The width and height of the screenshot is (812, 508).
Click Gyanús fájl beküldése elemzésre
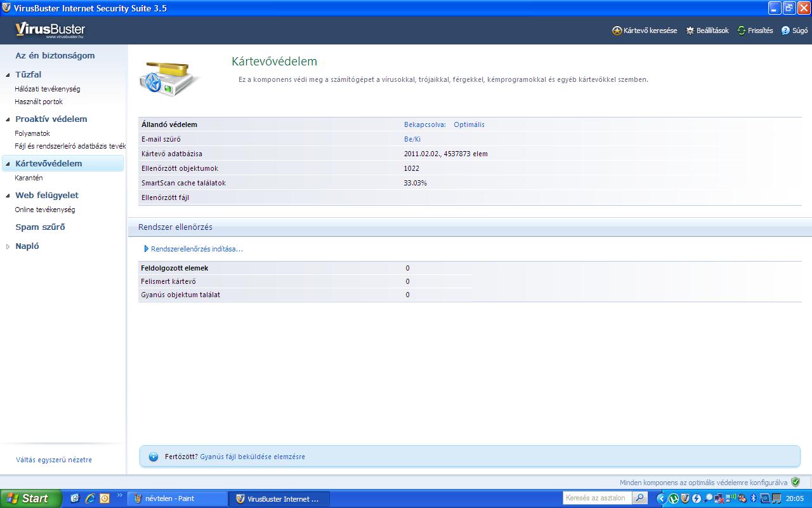pyautogui.click(x=252, y=457)
